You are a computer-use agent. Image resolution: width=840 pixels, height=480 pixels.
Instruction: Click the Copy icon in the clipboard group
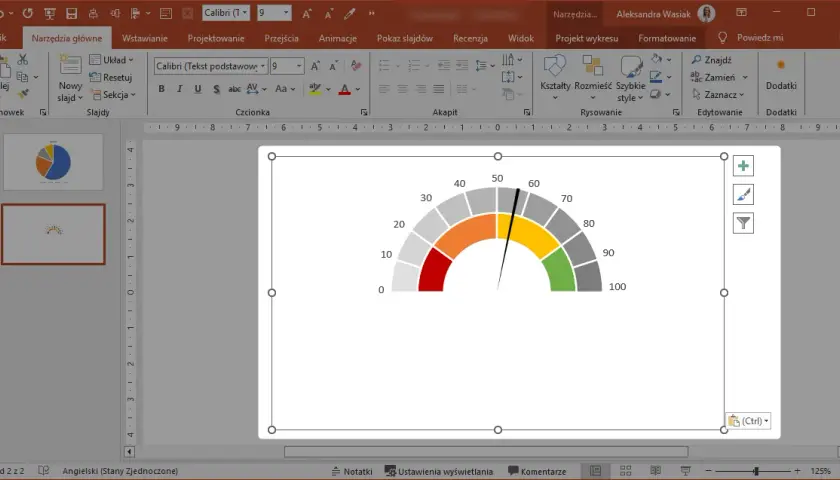tap(22, 77)
